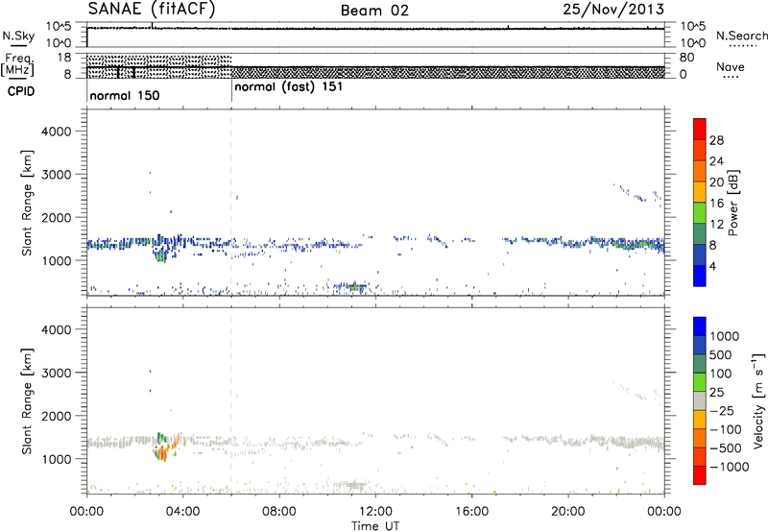
Task: Click the Beam 02 heading
Action: tap(374, 11)
